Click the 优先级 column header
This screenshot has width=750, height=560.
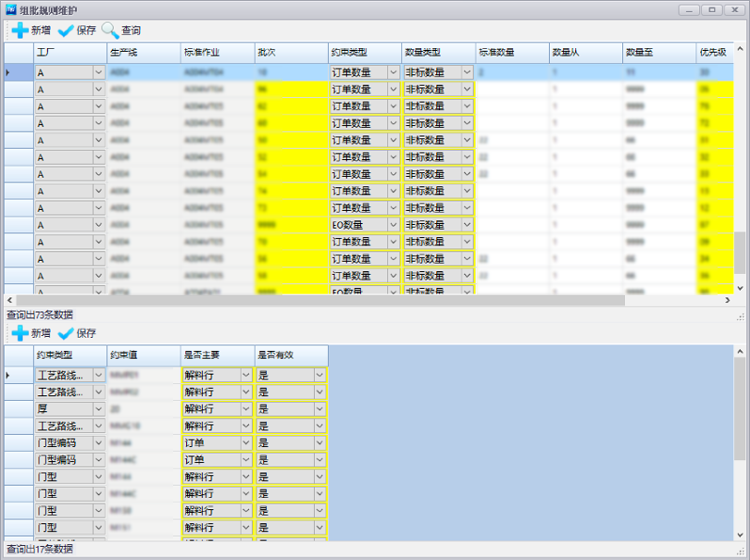click(x=713, y=53)
